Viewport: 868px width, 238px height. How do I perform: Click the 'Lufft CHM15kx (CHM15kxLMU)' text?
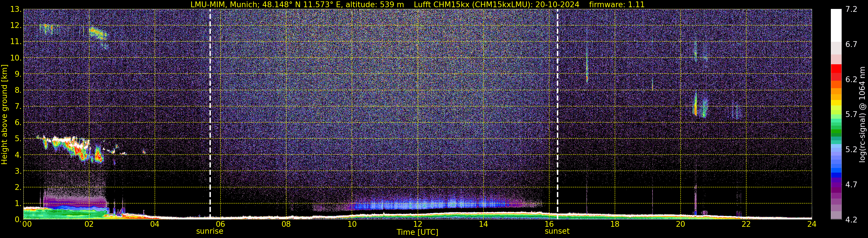pyautogui.click(x=473, y=4)
